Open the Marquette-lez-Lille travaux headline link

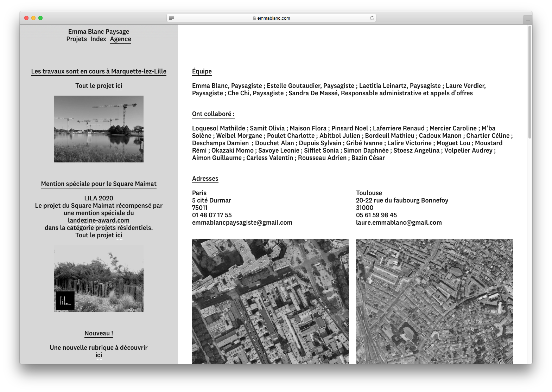coord(99,71)
